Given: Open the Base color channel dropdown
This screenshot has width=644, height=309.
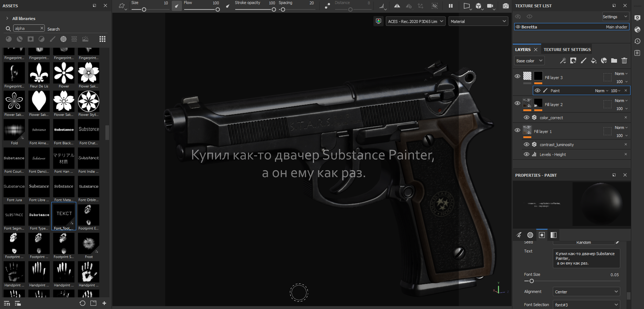Looking at the screenshot, I should click(529, 61).
